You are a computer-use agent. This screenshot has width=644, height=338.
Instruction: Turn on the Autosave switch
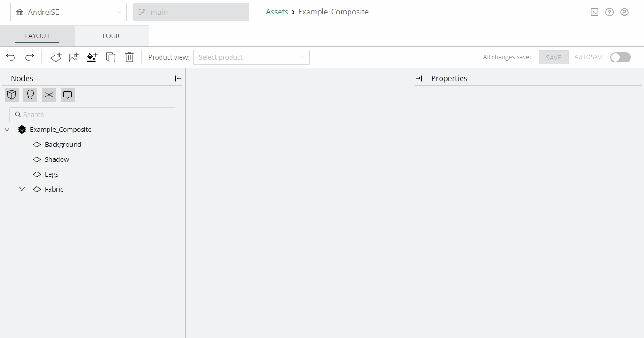pyautogui.click(x=620, y=57)
